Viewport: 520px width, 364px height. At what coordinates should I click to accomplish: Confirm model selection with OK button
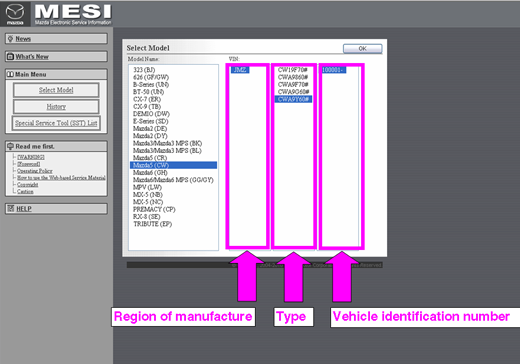[x=362, y=49]
